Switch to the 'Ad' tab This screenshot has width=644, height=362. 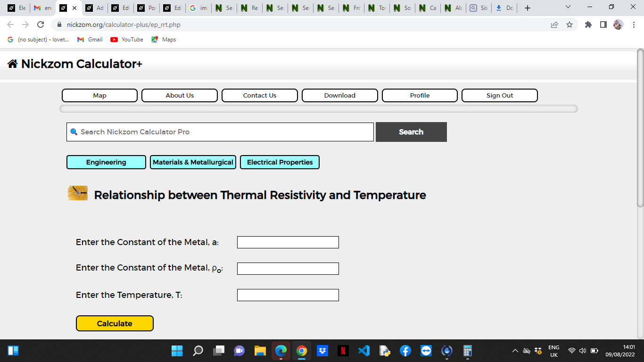point(94,8)
